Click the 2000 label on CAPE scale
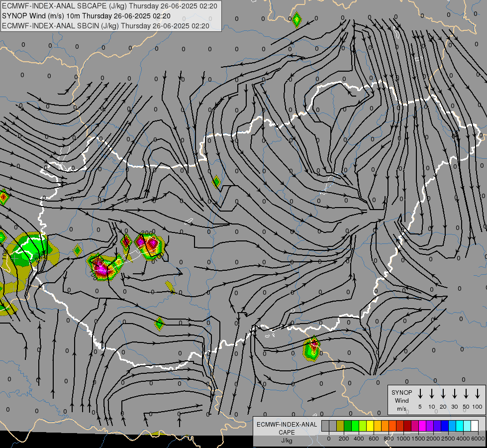The width and height of the screenshot is (487, 448). (x=433, y=439)
